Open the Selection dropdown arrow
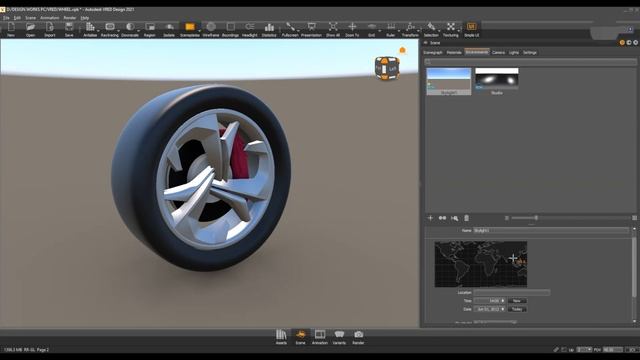 440,31
